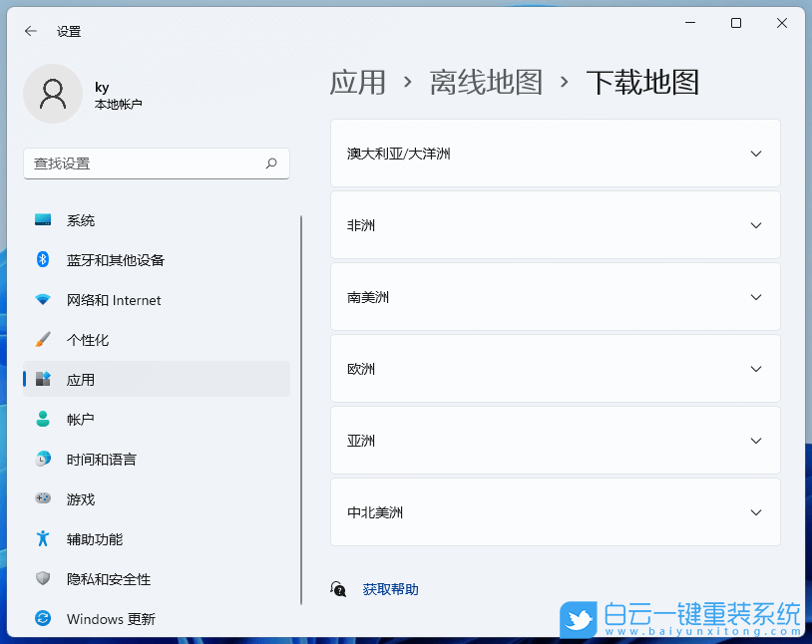
Task: Click the Windows 更新 icon
Action: pyautogui.click(x=41, y=619)
